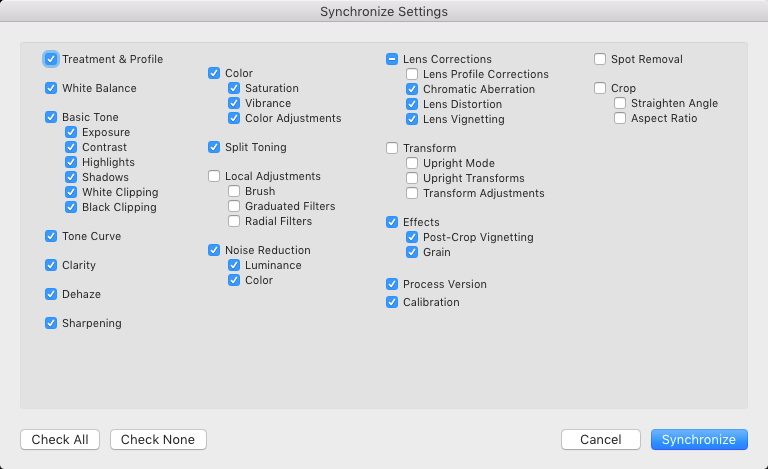Uncheck the Dehaze option
The width and height of the screenshot is (768, 469).
[51, 294]
